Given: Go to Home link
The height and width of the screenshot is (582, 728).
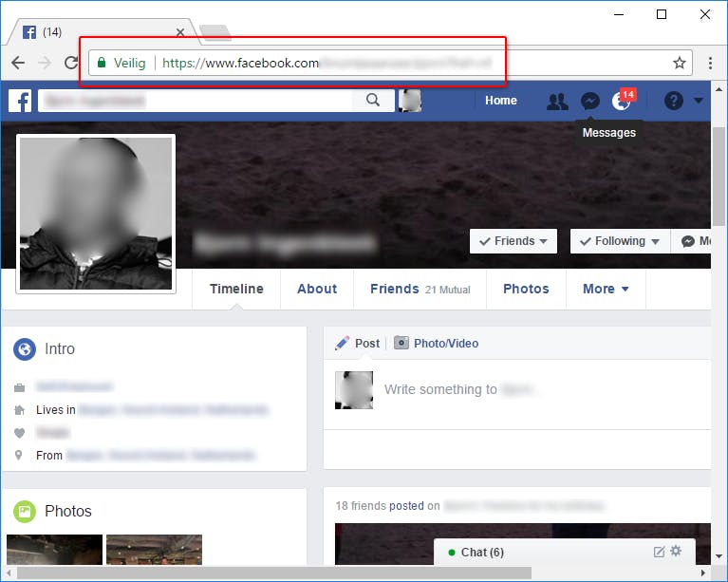Looking at the screenshot, I should pos(501,101).
